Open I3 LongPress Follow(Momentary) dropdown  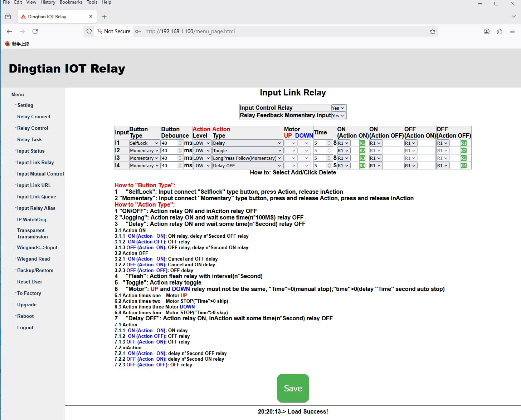point(248,158)
